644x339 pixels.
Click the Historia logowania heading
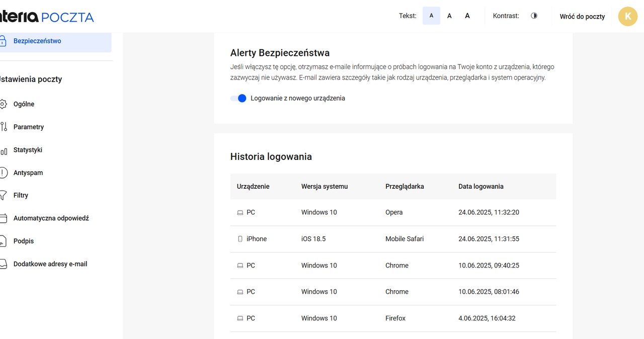point(271,156)
